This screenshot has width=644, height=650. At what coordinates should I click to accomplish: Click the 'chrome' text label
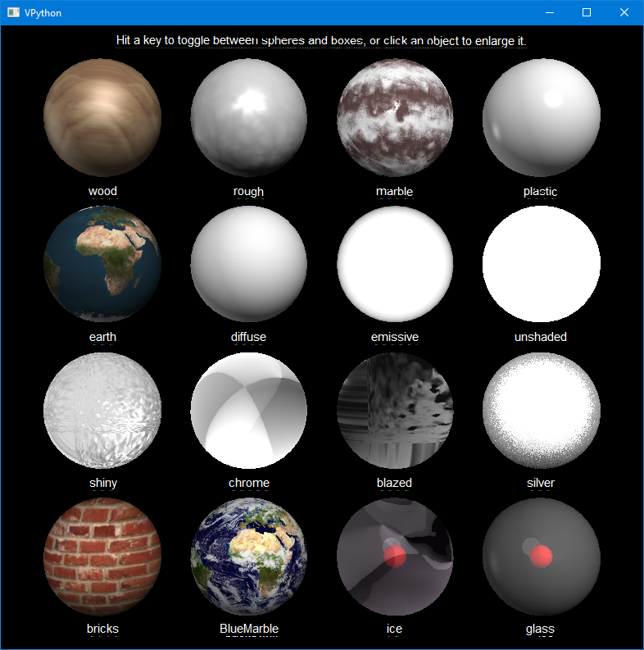coord(249,483)
